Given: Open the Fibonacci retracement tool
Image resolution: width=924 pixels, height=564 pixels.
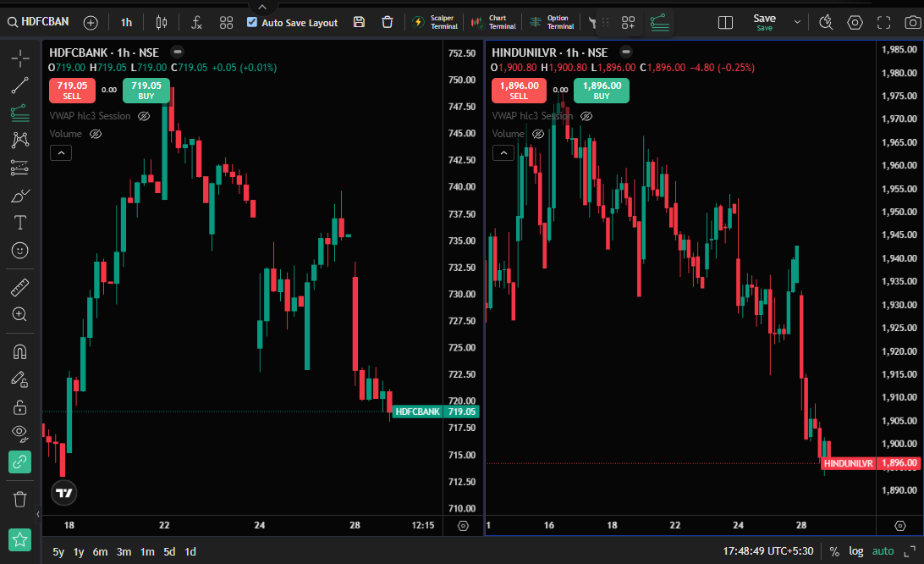Looking at the screenshot, I should coord(20,113).
